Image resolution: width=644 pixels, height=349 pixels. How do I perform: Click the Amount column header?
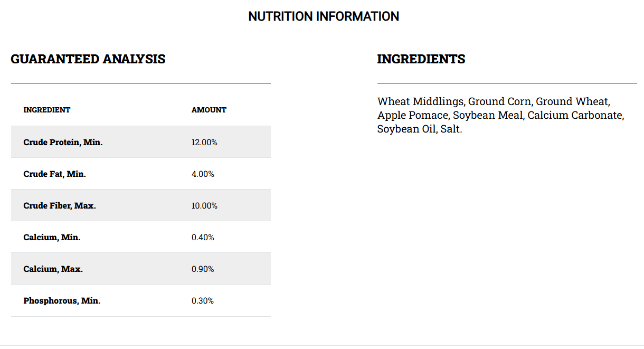pos(209,110)
